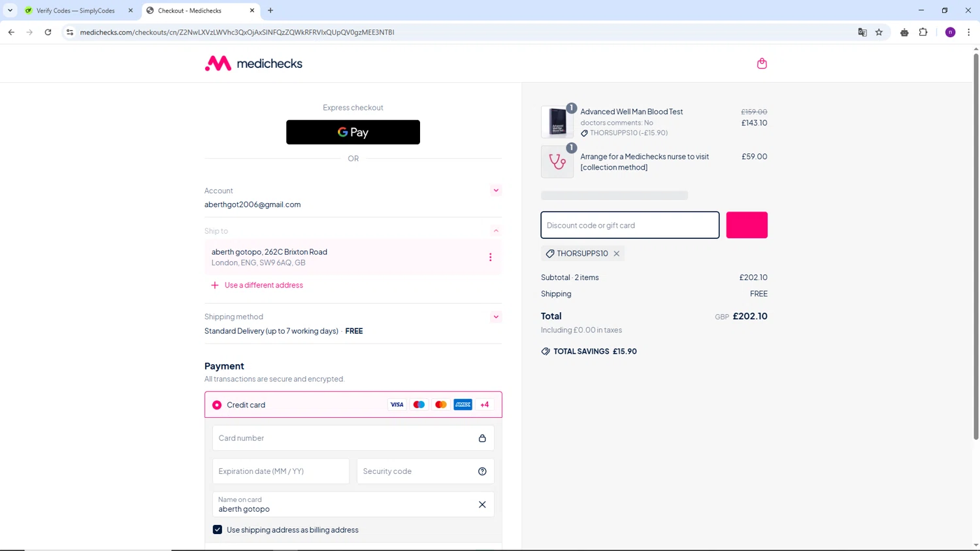
Task: Switch to the Verify Codes — SimplyCodes tab
Action: point(76,10)
